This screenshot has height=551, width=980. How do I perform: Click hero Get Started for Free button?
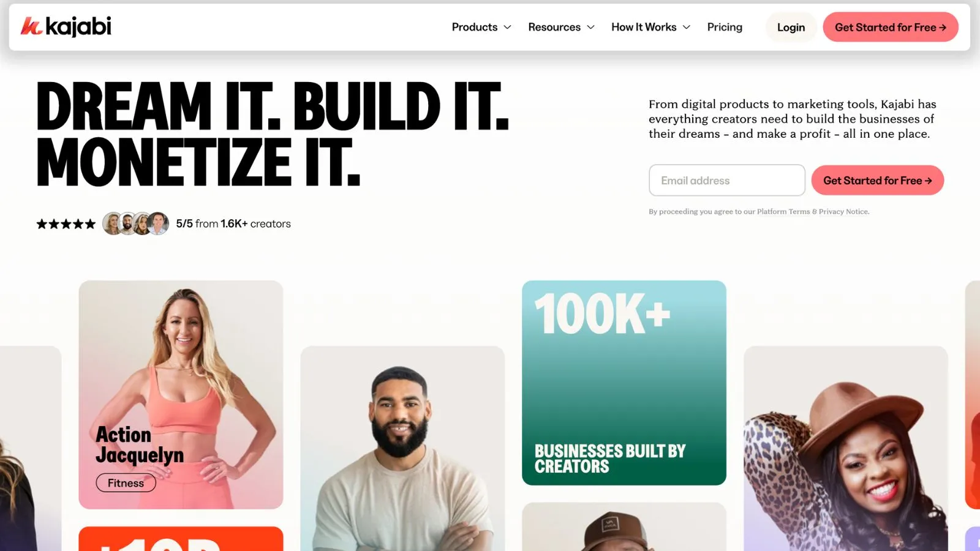(x=877, y=180)
